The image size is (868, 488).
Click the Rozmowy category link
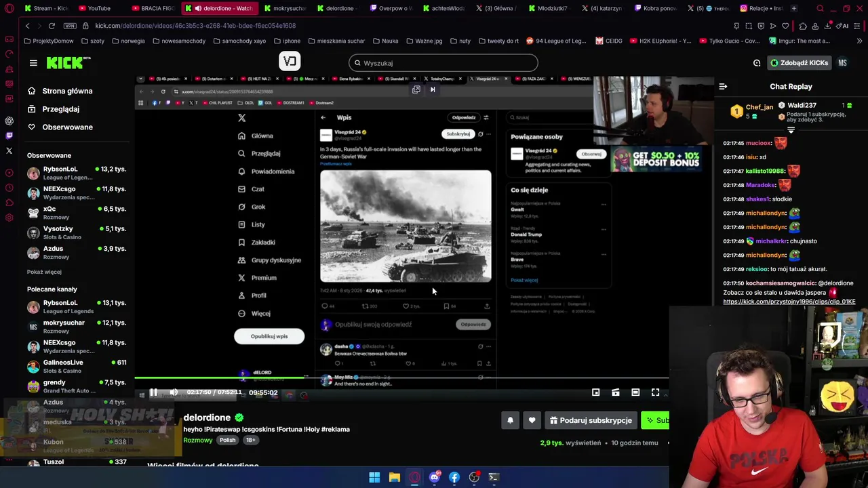(x=198, y=441)
